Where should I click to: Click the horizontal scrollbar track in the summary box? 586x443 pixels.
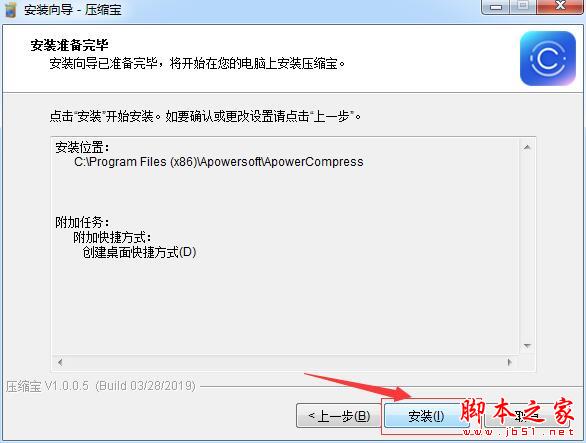click(285, 362)
